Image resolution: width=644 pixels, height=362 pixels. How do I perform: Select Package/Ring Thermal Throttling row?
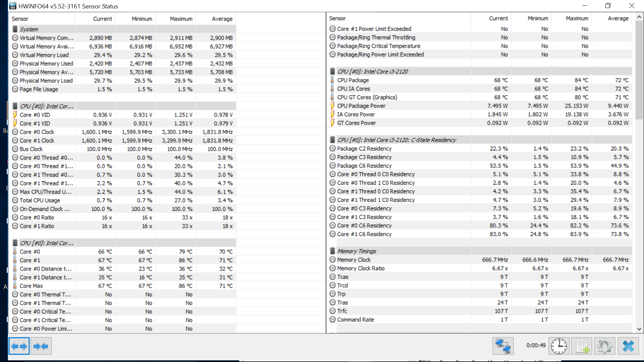point(480,37)
